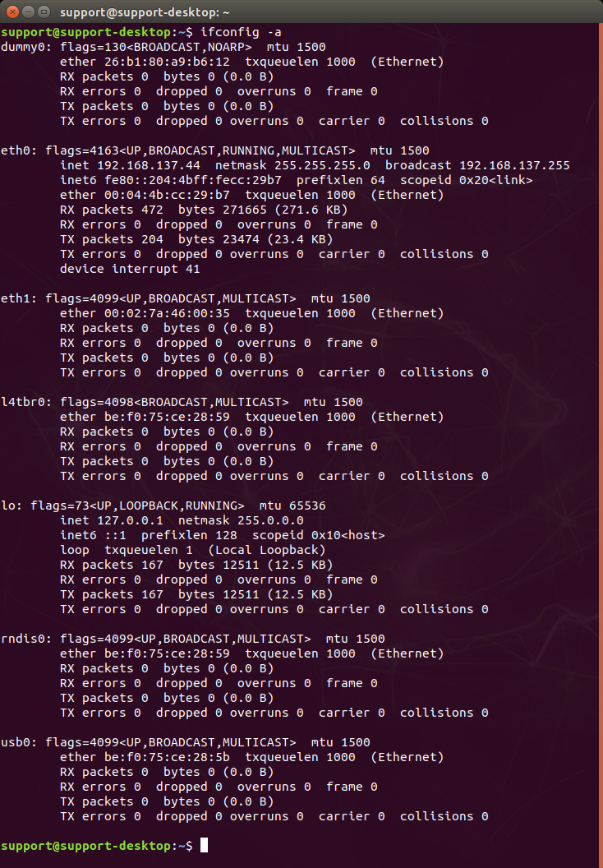Click the usb0 interface name
Screen dimensions: 603x868
16,742
